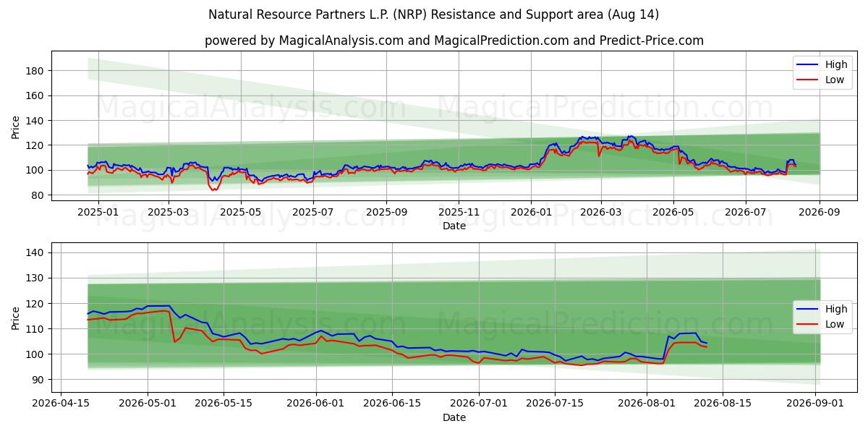Click the '2026-08-15' date tick label
This screenshot has width=868, height=434.
point(723,404)
